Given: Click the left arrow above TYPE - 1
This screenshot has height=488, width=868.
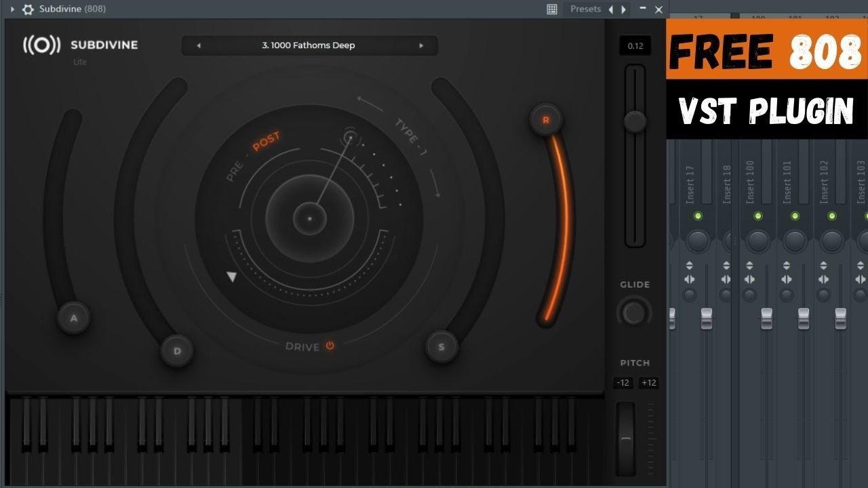Looking at the screenshot, I should pyautogui.click(x=370, y=103).
